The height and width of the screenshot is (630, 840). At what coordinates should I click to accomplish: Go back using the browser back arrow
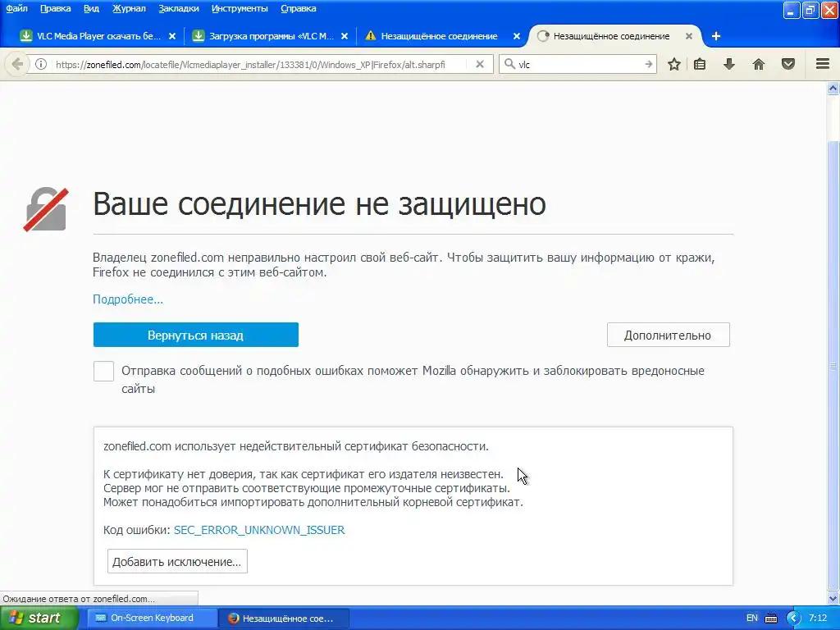click(x=17, y=64)
